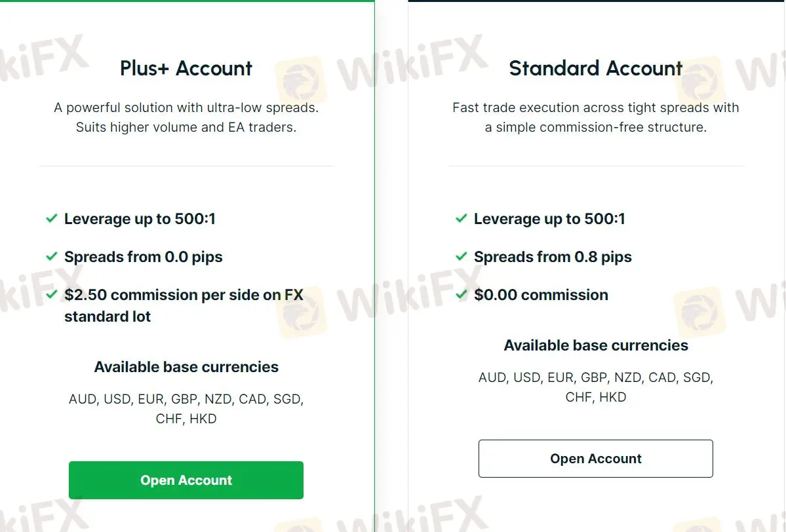Click the checkmark next to Standard Account leverage feature
The image size is (786, 532).
click(462, 218)
